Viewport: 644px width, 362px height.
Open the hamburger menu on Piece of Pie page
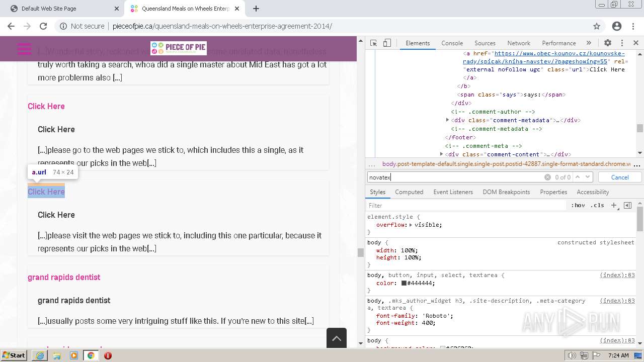tap(24, 49)
